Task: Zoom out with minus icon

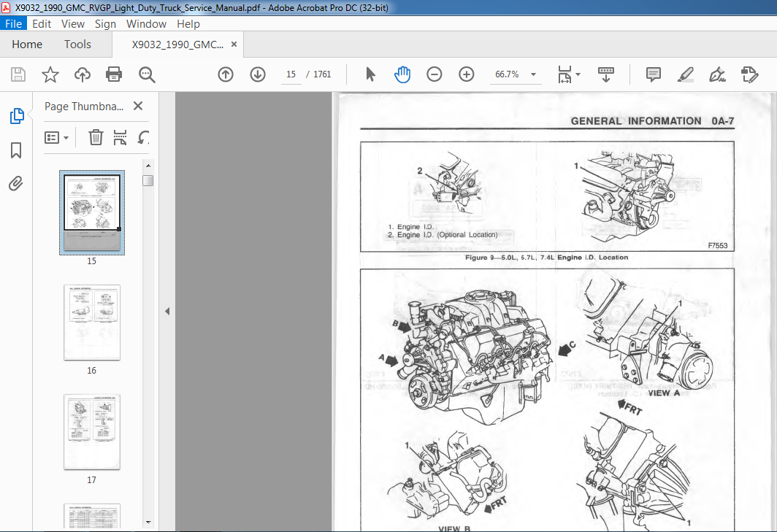Action: (x=434, y=74)
